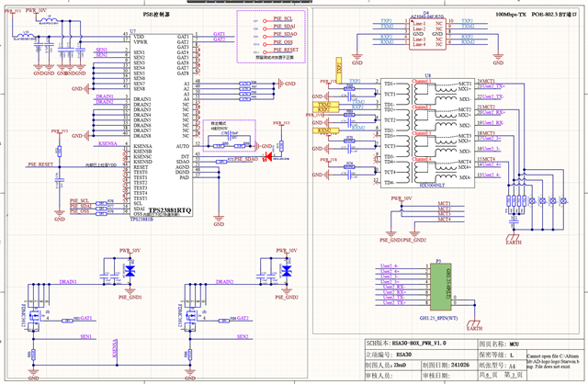Screen dimensions: 588x384
Task: Select PSE_RESET net label left of controller
Action: [40, 164]
